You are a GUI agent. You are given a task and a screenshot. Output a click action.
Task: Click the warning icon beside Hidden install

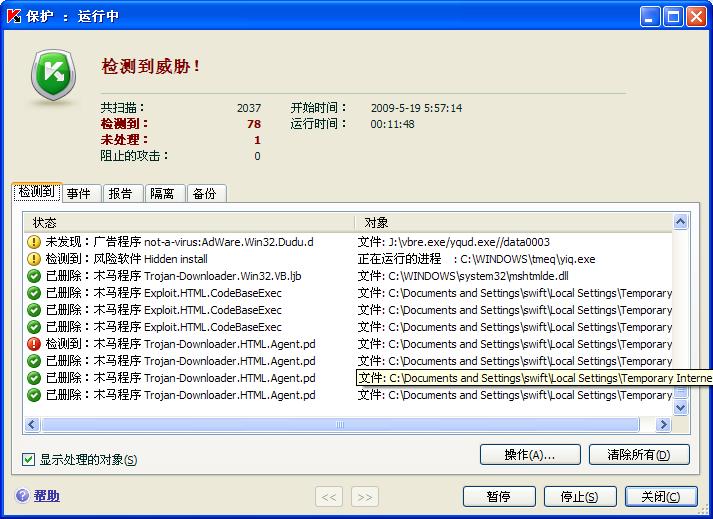coord(34,259)
